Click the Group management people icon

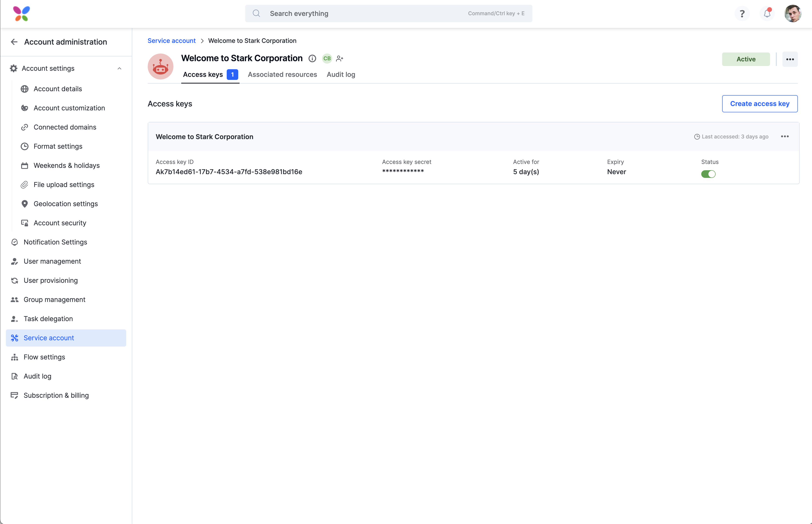pyautogui.click(x=15, y=300)
